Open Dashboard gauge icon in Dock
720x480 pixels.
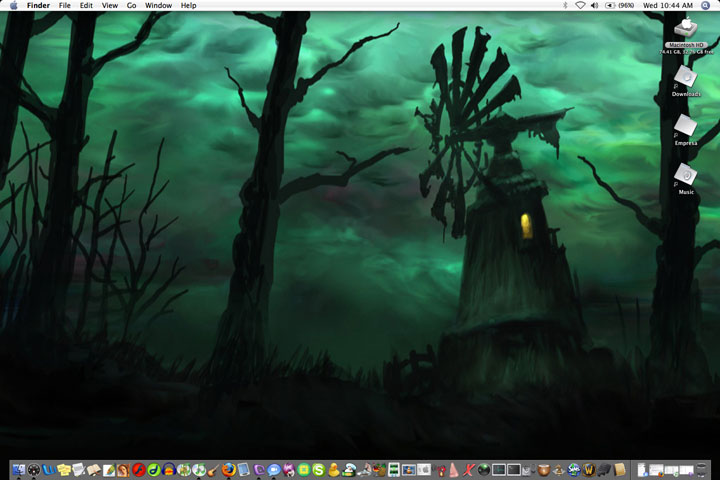pyautogui.click(x=34, y=470)
